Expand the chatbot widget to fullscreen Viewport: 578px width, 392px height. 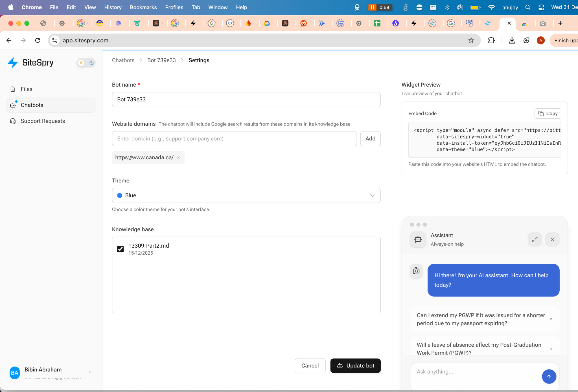(534, 239)
